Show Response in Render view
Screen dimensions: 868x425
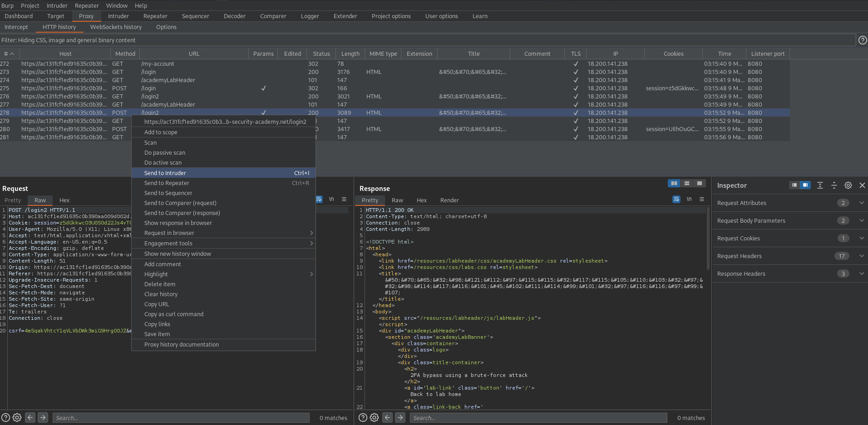449,200
